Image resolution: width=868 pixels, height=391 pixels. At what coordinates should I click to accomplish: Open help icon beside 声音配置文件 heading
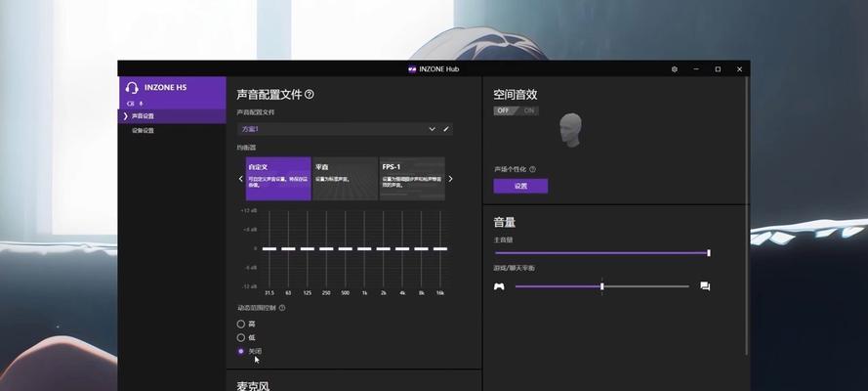click(310, 95)
